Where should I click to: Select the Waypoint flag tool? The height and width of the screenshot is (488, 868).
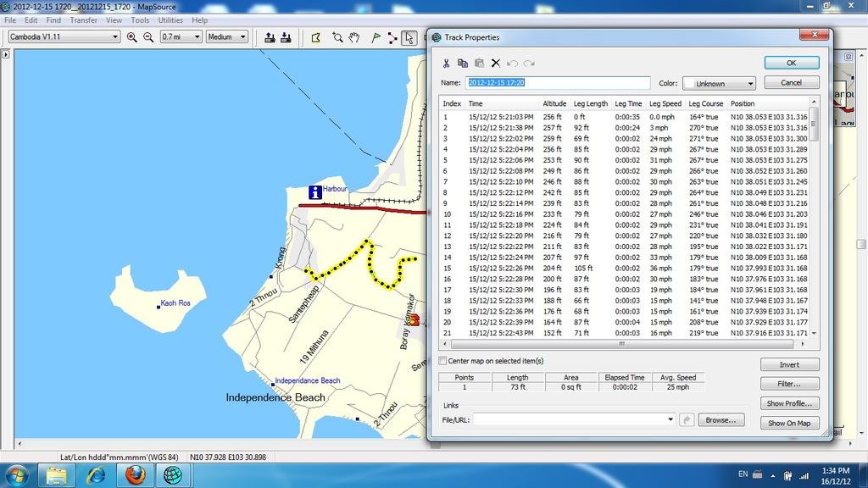[376, 37]
